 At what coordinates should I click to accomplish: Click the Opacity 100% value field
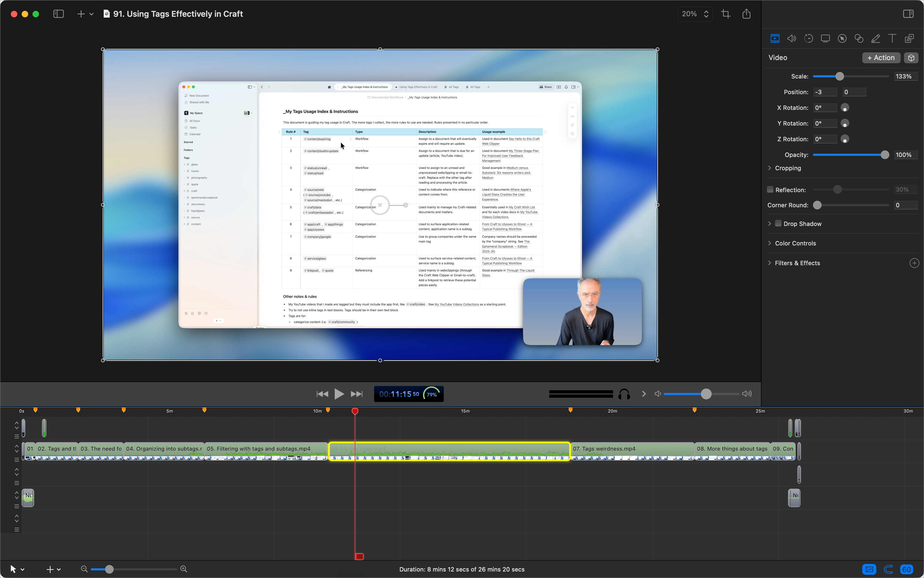(906, 155)
